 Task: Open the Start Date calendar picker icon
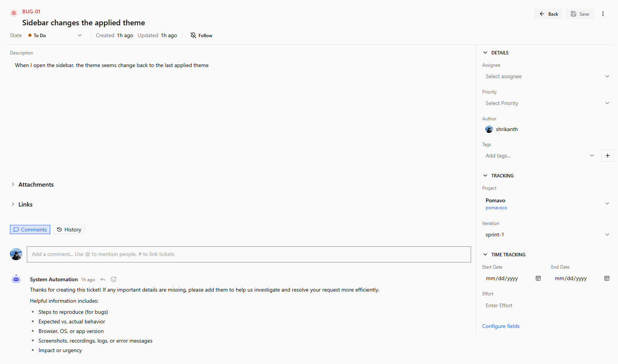[x=538, y=278]
